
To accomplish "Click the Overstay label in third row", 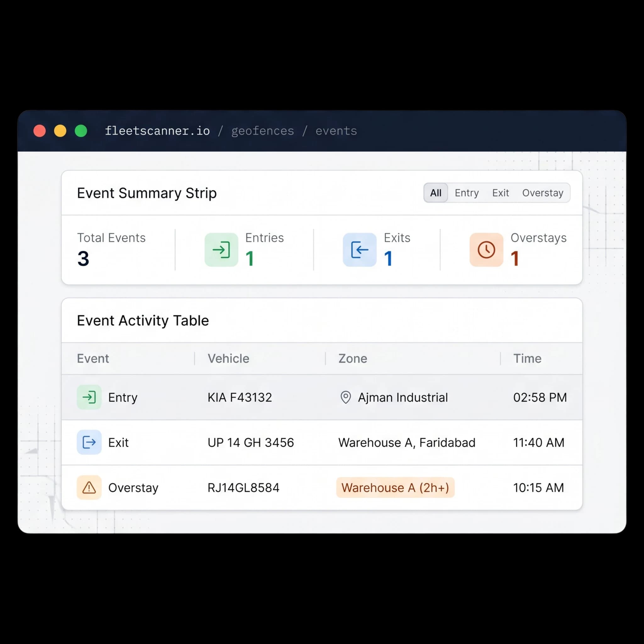I will tap(133, 488).
